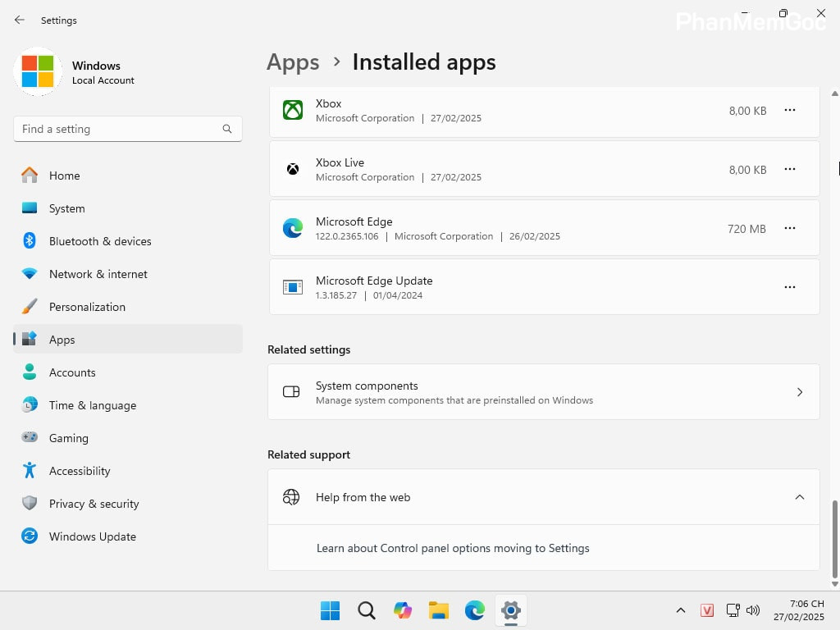
Task: Show hidden icons in the system tray
Action: 681,610
